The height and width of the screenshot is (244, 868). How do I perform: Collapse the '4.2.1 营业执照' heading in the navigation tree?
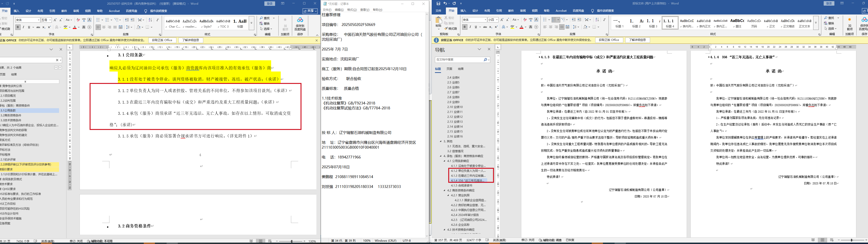pos(448,195)
